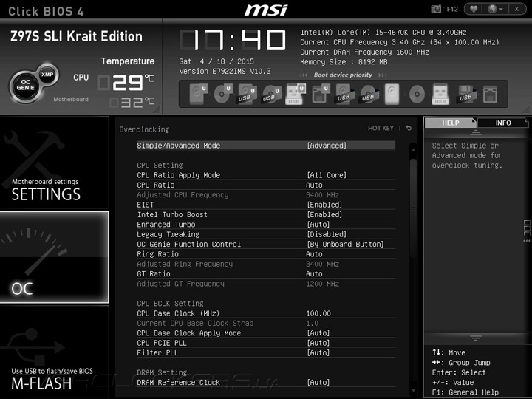Close the BIOS with the X button
The image size is (532, 399).
(x=516, y=9)
